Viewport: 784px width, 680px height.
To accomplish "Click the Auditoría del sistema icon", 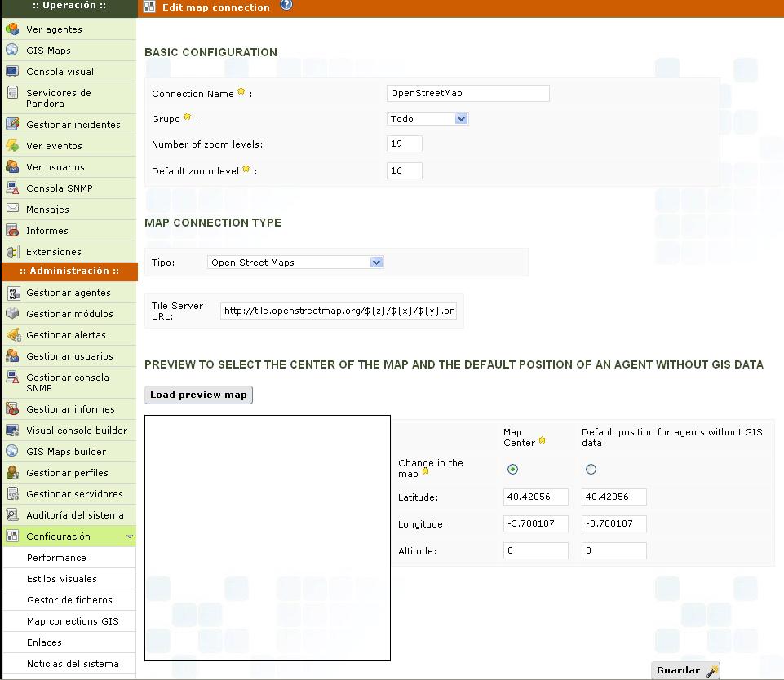I will pos(12,515).
